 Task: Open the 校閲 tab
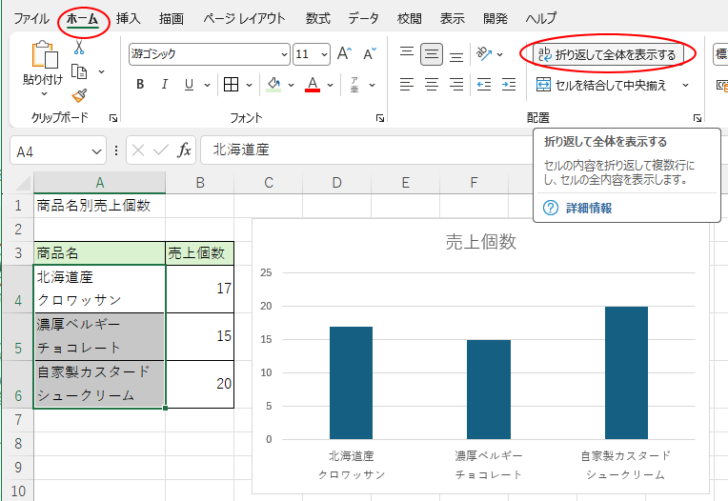[410, 19]
